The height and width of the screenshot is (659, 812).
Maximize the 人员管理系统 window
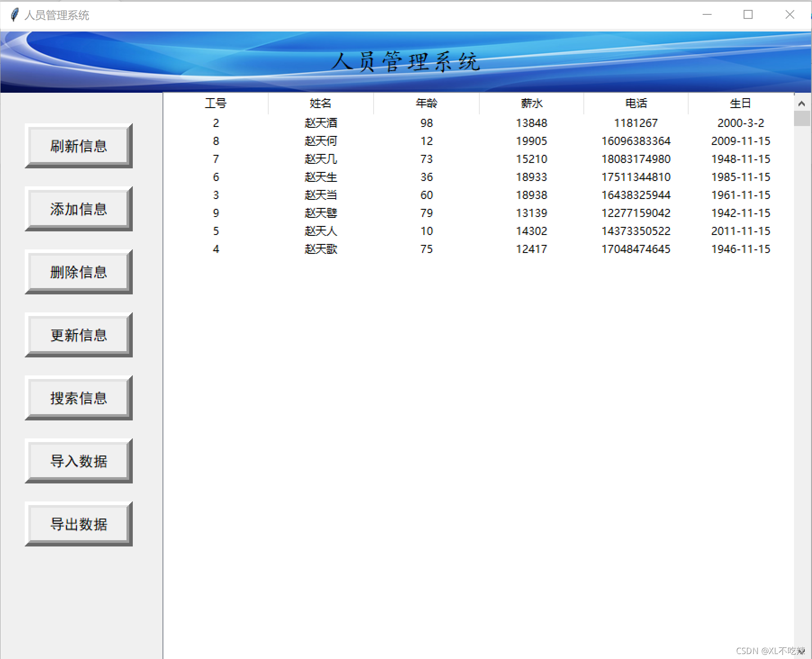point(748,15)
